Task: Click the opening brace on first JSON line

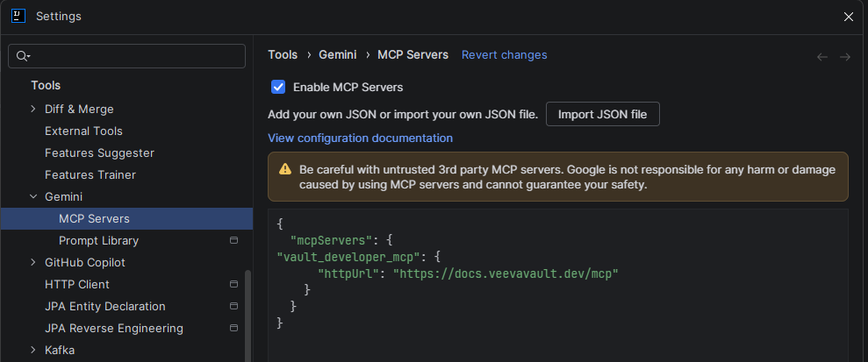Action: pos(280,224)
